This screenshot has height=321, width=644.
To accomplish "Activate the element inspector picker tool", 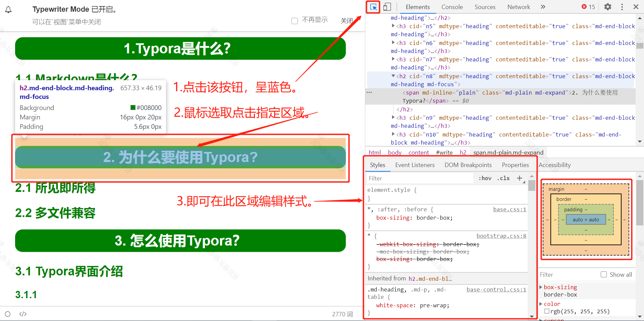I will [x=373, y=7].
